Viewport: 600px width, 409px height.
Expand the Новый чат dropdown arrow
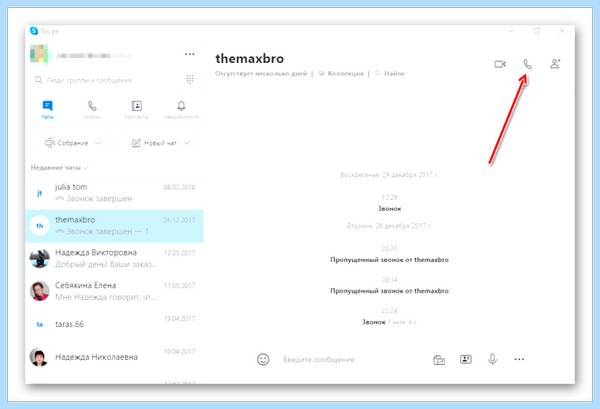186,143
